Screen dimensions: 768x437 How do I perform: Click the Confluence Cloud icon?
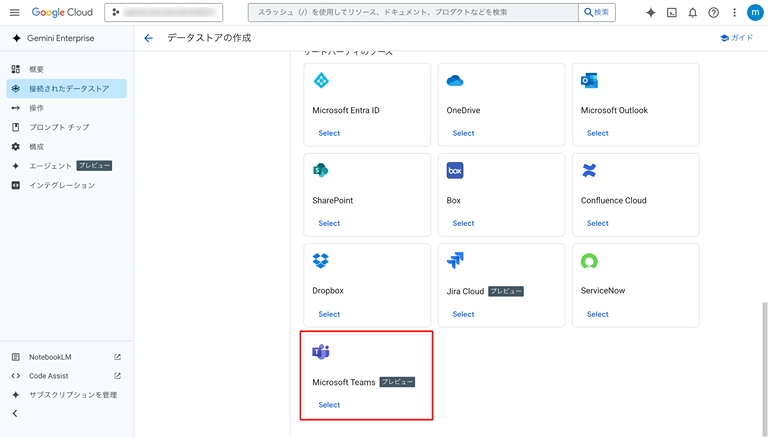[589, 170]
